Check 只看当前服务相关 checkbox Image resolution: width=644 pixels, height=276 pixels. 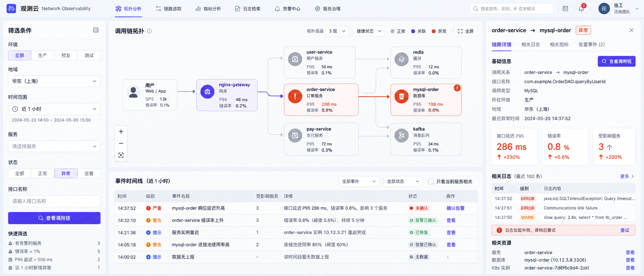pyautogui.click(x=431, y=182)
